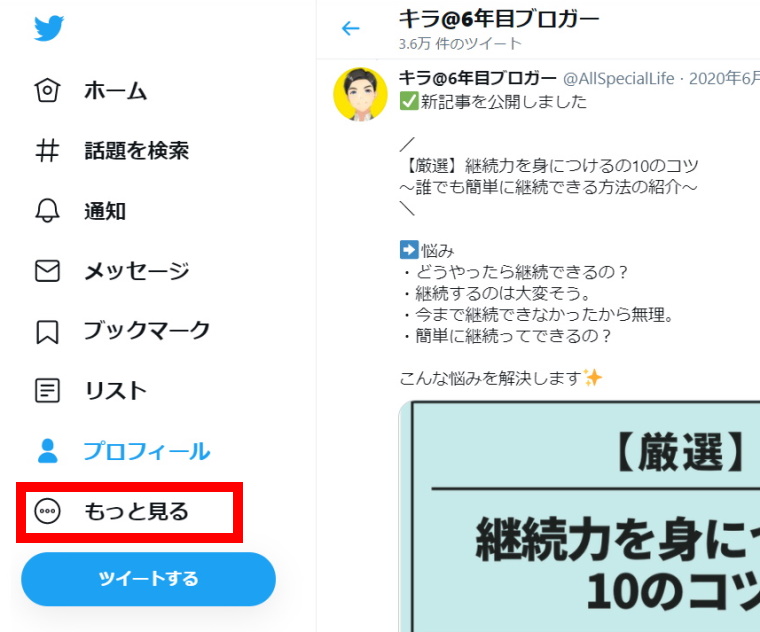Click the lists document icon
The image size is (760, 632).
[47, 391]
